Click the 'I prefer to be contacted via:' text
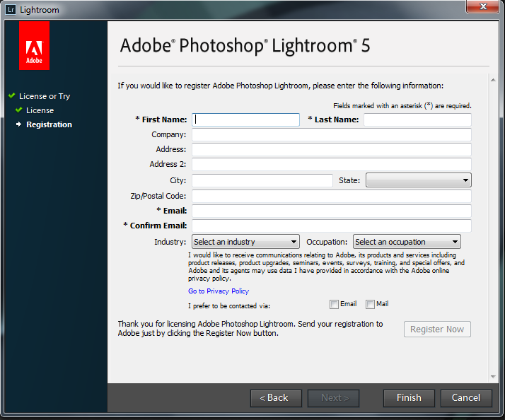 click(229, 305)
